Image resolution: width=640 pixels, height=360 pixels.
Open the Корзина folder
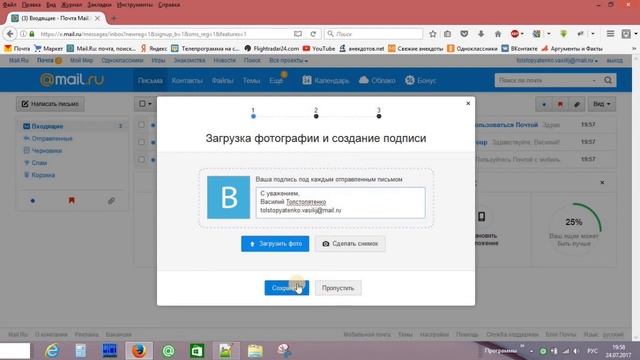pyautogui.click(x=43, y=175)
